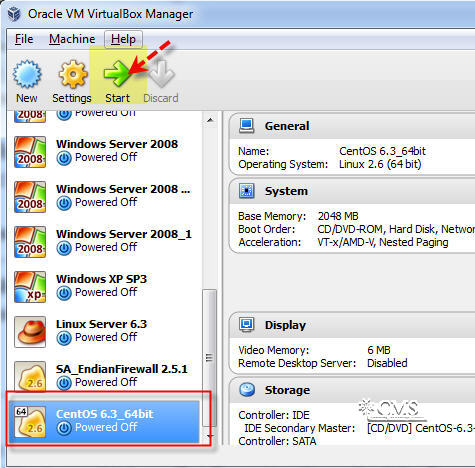
Task: Click the Display section monitor icon
Action: (x=247, y=325)
